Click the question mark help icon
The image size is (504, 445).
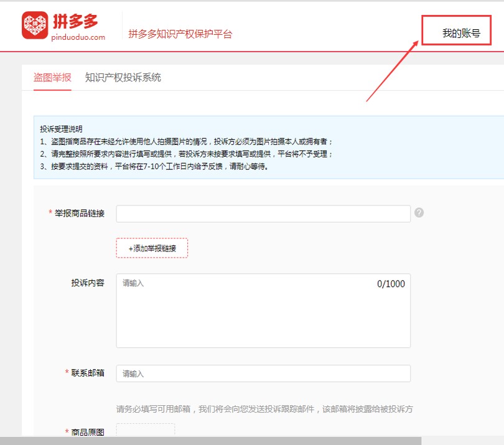pyautogui.click(x=419, y=213)
